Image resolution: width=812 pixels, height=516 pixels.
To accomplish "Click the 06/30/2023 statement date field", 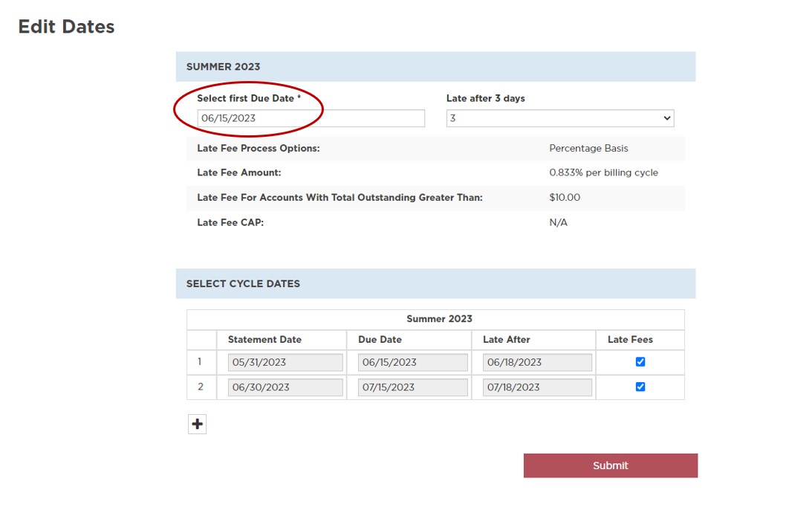I will 285,387.
